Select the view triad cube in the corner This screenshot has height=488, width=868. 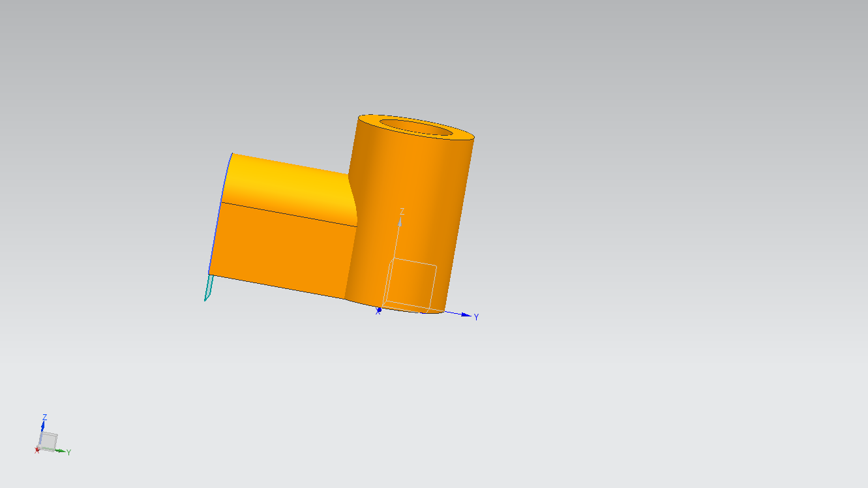click(49, 441)
